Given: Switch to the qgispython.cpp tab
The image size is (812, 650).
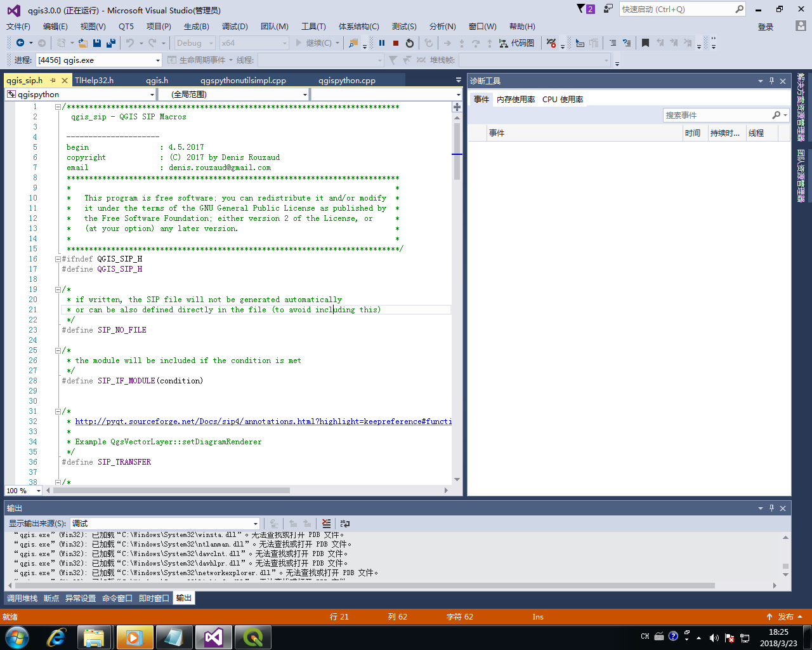Looking at the screenshot, I should (346, 80).
